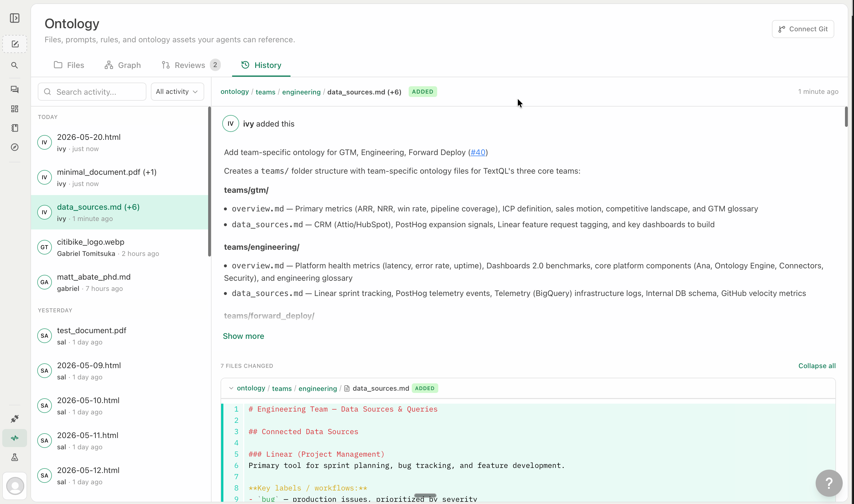Click the Connect Git button
Screen dimensions: 854x504
[803, 29]
